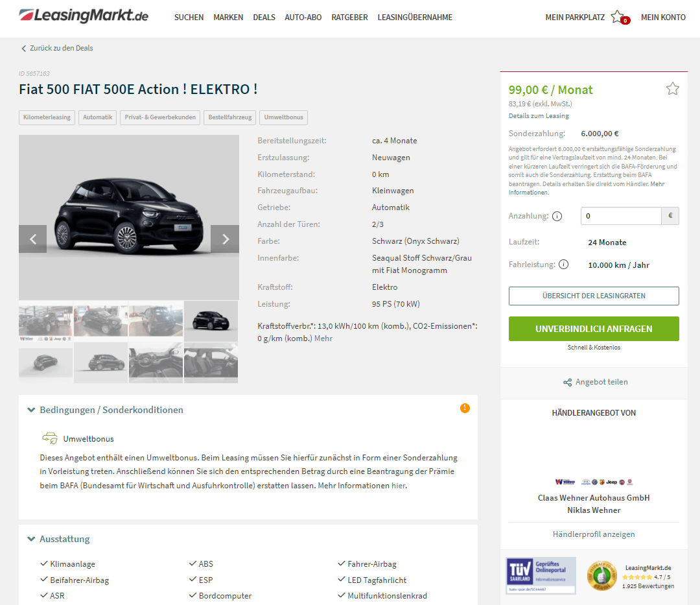Screen dimensions: 700x605
Task: Click the dealer brand logos strip
Action: pos(594,482)
